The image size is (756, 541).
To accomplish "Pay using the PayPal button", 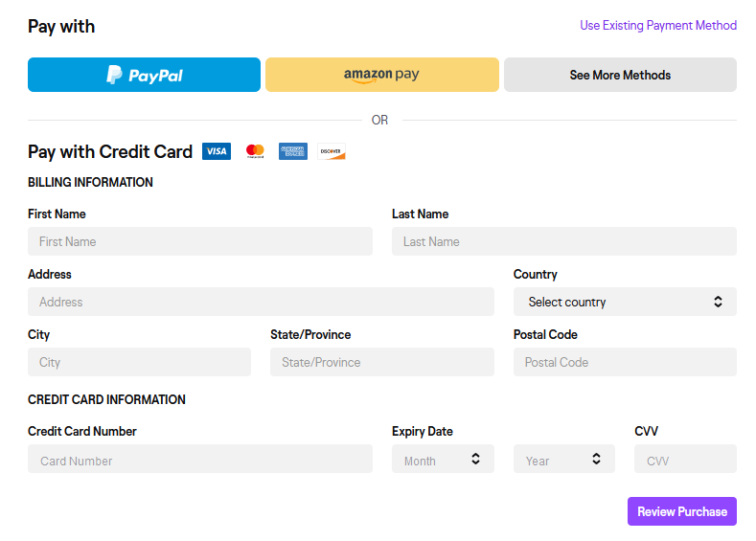I will pos(144,75).
